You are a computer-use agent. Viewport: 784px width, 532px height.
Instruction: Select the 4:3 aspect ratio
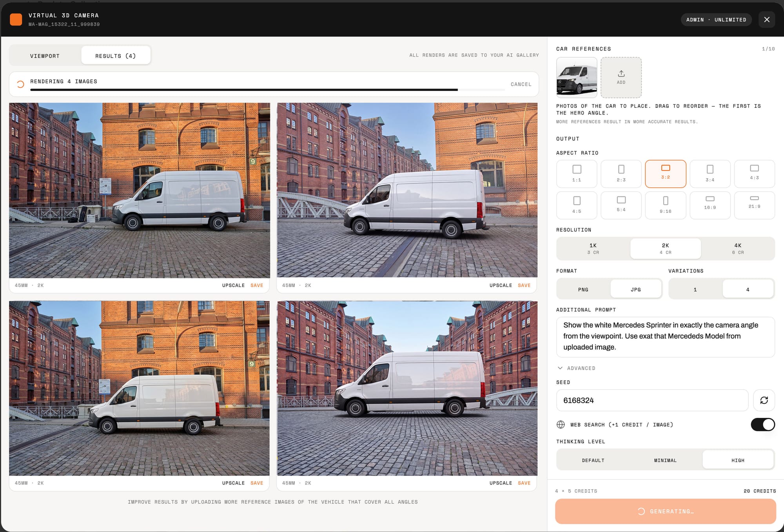coord(755,174)
